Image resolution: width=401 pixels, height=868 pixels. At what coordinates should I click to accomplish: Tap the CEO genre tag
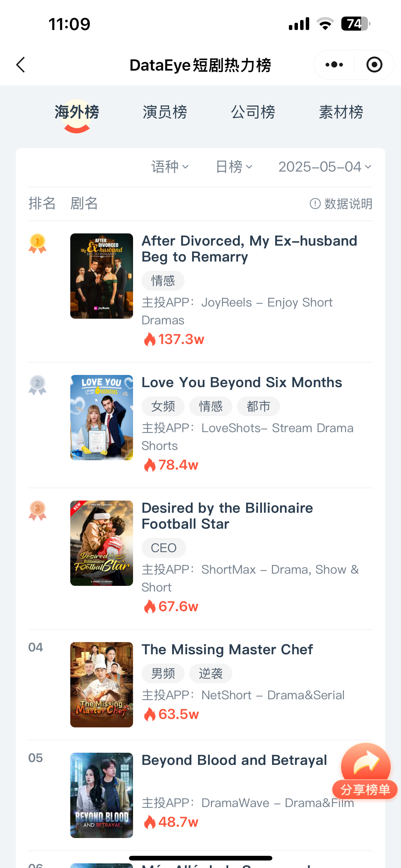click(164, 548)
